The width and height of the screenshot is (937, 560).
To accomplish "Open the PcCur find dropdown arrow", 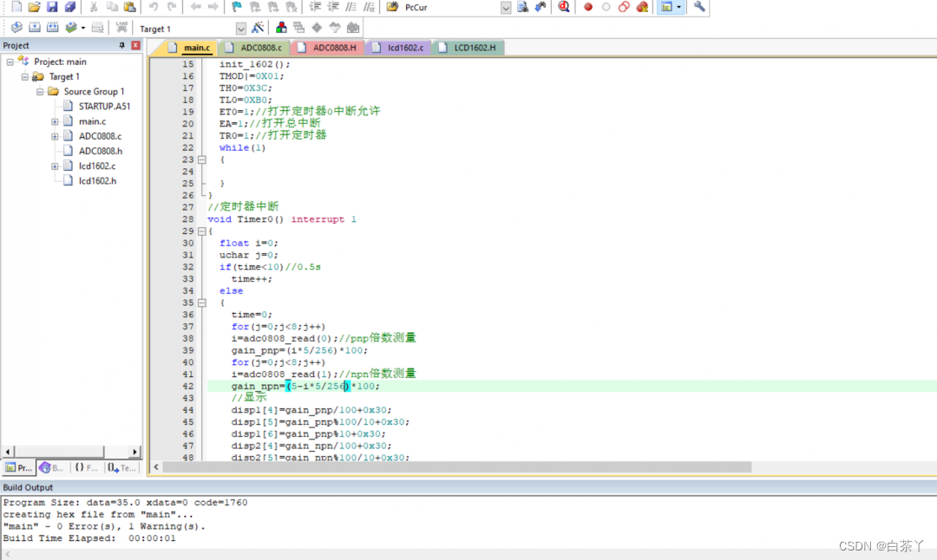I will point(506,8).
